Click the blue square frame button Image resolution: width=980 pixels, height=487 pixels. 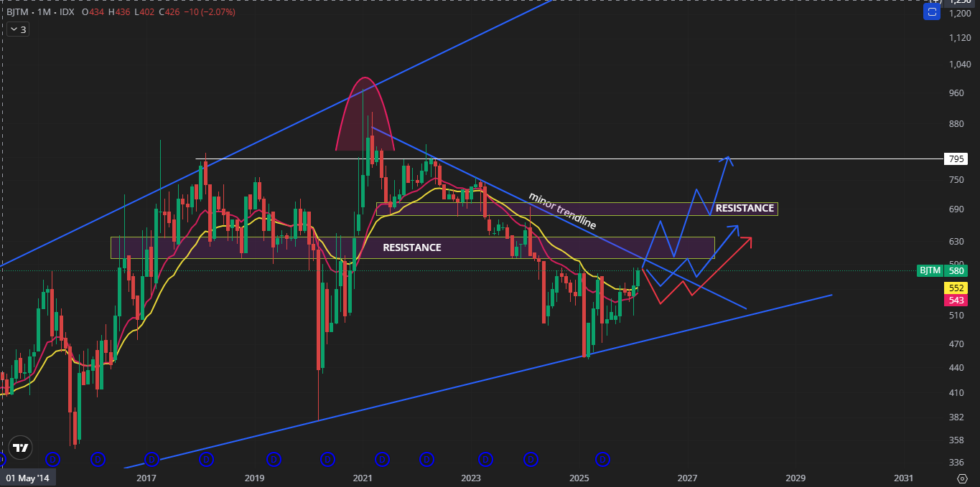(x=932, y=12)
